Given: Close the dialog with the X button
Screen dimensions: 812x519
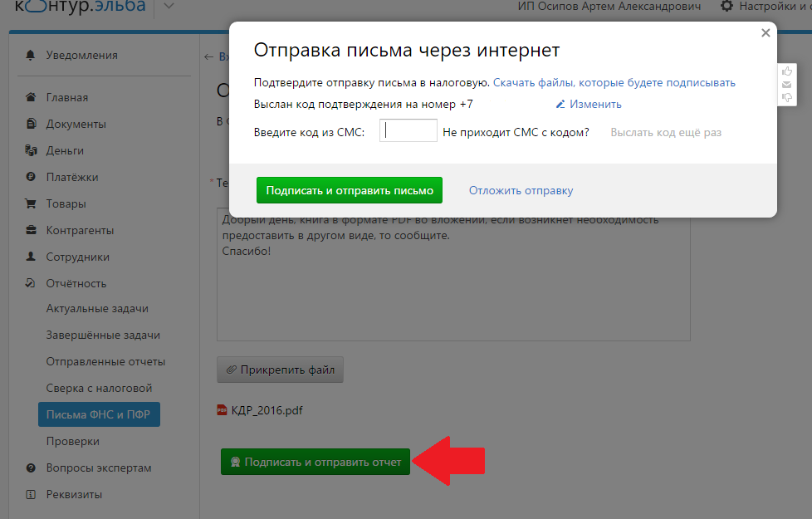Looking at the screenshot, I should [766, 33].
